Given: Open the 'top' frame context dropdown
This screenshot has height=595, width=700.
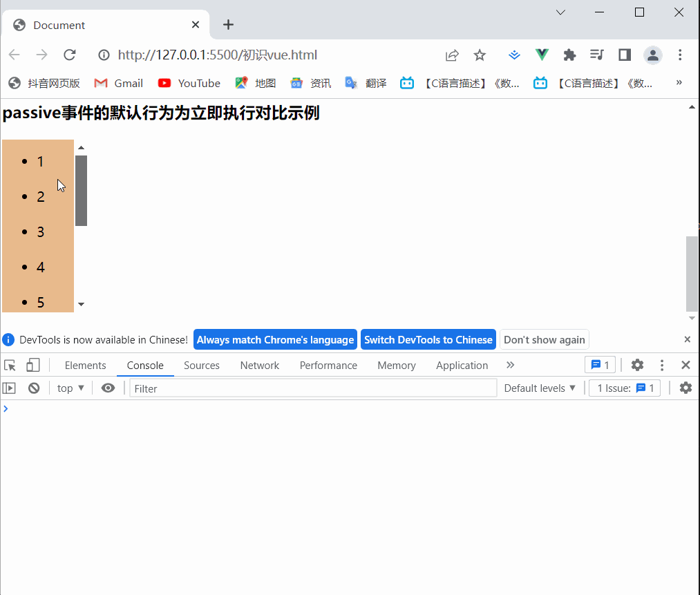Looking at the screenshot, I should click(69, 388).
